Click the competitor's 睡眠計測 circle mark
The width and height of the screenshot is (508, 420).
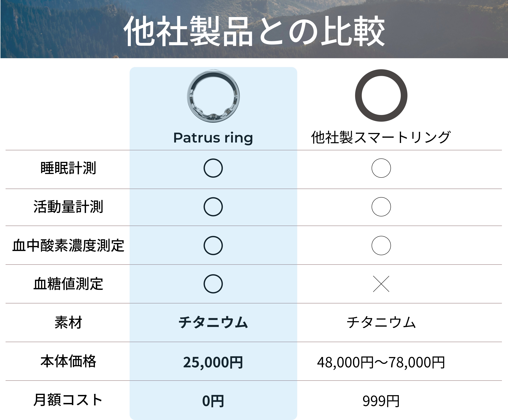coord(381,168)
